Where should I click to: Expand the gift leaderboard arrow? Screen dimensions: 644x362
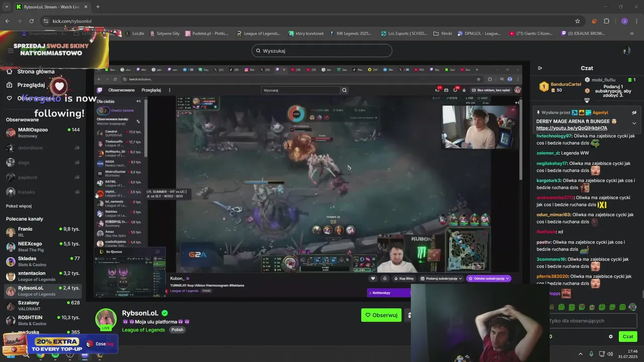[x=587, y=100]
